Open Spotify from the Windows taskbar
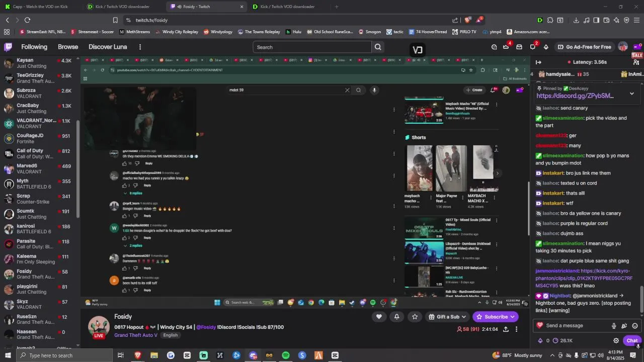 pyautogui.click(x=286, y=355)
